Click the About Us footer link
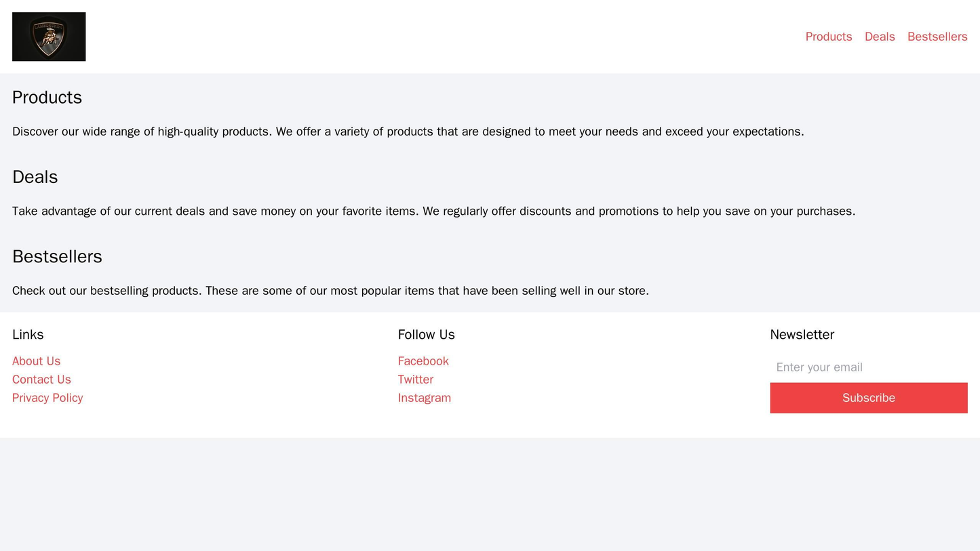 pyautogui.click(x=36, y=361)
